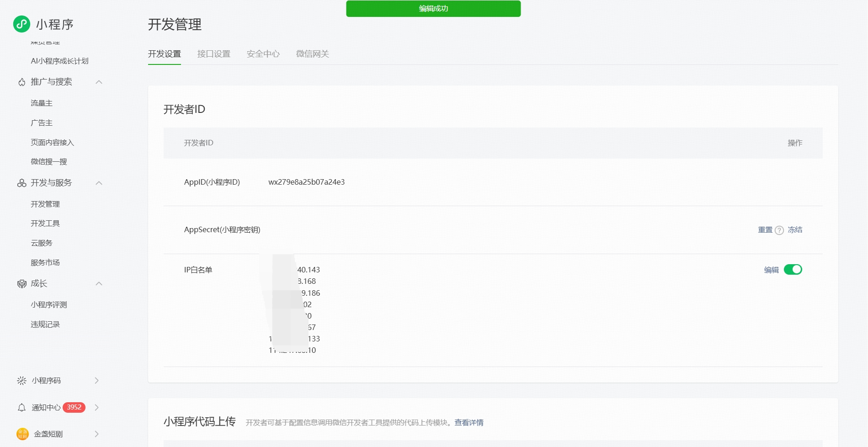Image resolution: width=868 pixels, height=447 pixels.
Task: Click the 开发者ID section title
Action: coord(184,109)
